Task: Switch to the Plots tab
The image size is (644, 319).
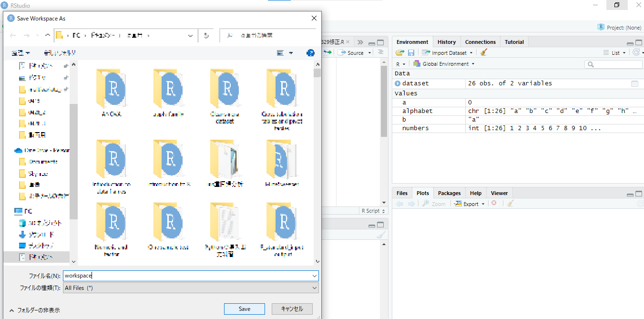Action: point(423,193)
